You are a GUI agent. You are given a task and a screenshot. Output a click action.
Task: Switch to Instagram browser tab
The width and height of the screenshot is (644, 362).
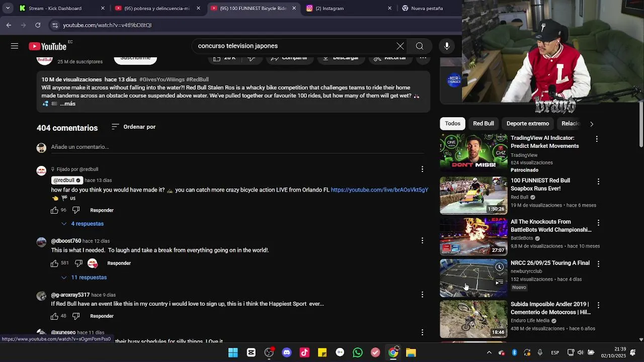347,8
